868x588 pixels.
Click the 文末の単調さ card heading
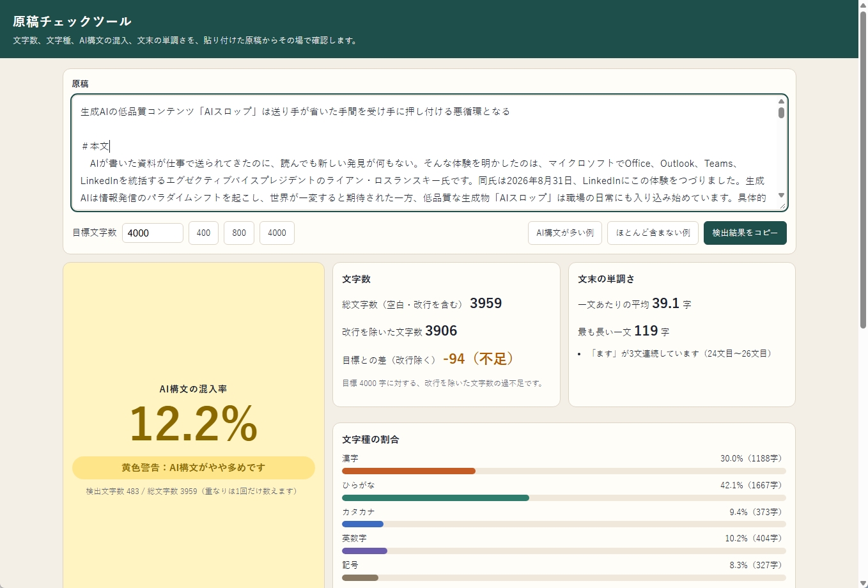click(606, 279)
